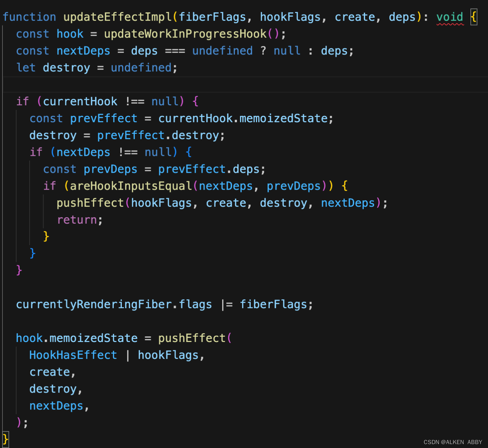Select the 'updateEffectImpl' function name
Viewport: 488px width, 448px height.
pos(117,17)
